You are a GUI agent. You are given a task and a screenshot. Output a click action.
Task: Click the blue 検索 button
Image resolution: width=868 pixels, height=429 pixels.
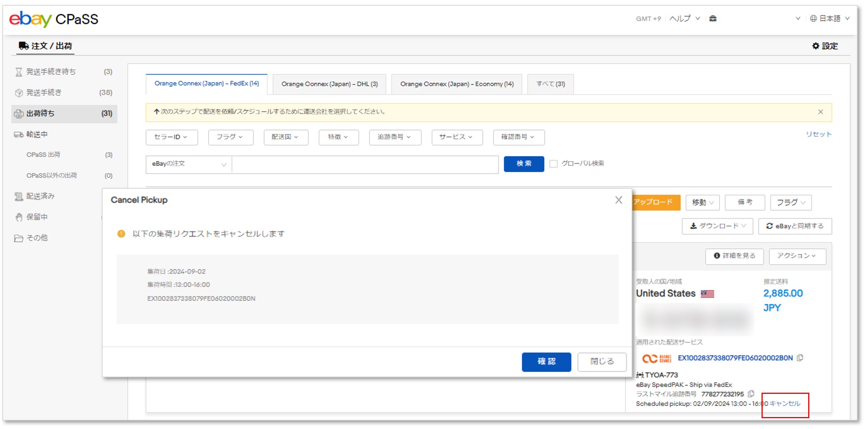[524, 164]
